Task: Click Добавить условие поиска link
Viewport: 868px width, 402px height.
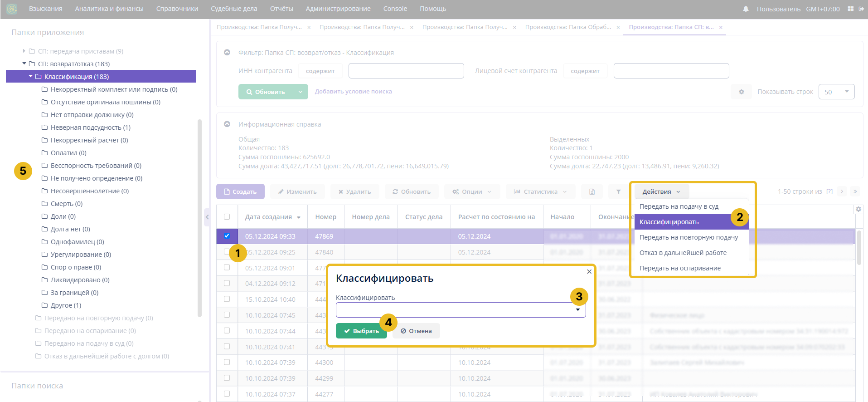Action: tap(353, 92)
